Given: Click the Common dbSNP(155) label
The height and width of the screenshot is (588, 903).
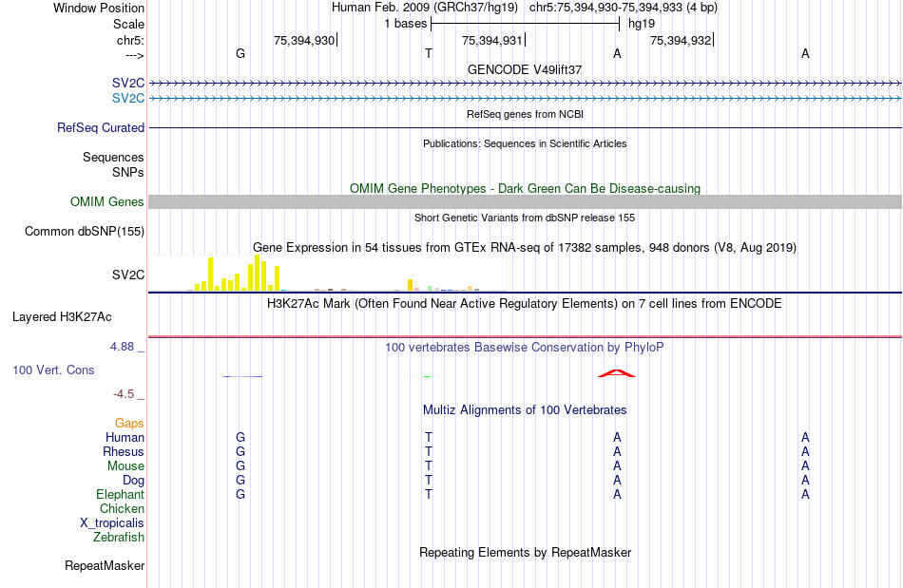Looking at the screenshot, I should coord(85,231).
